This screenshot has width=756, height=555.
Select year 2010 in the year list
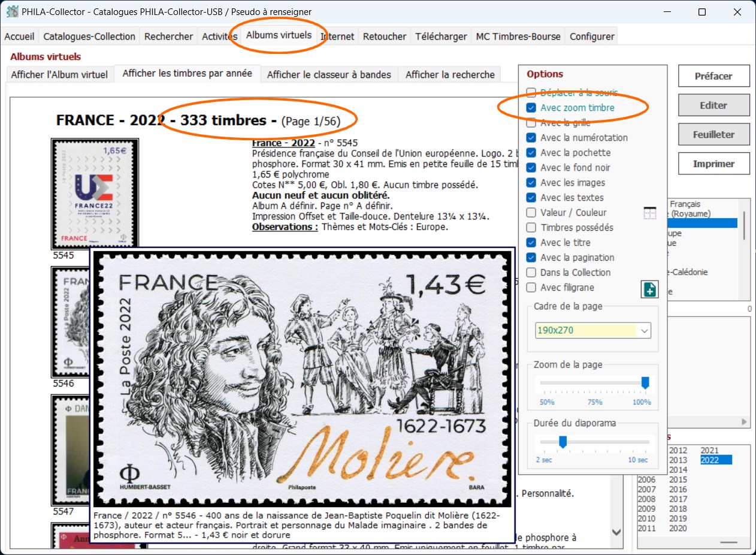tap(647, 518)
